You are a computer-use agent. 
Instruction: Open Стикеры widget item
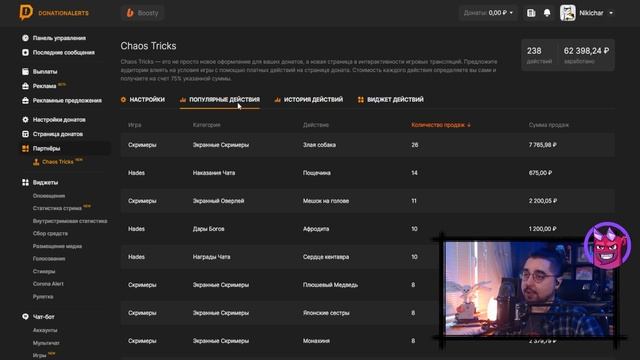(x=44, y=271)
